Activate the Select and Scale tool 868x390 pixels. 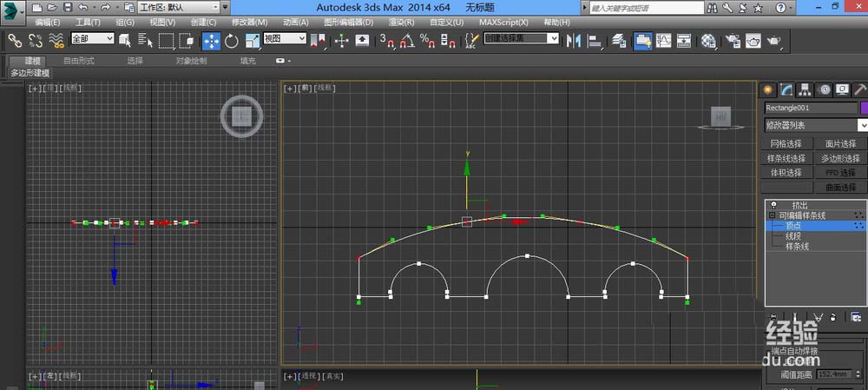coord(253,41)
